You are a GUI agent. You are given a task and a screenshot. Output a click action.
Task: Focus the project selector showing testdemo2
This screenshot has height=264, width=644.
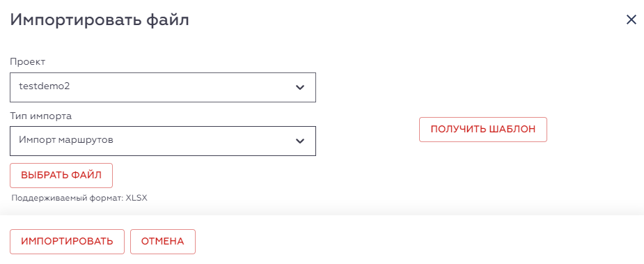pyautogui.click(x=163, y=87)
